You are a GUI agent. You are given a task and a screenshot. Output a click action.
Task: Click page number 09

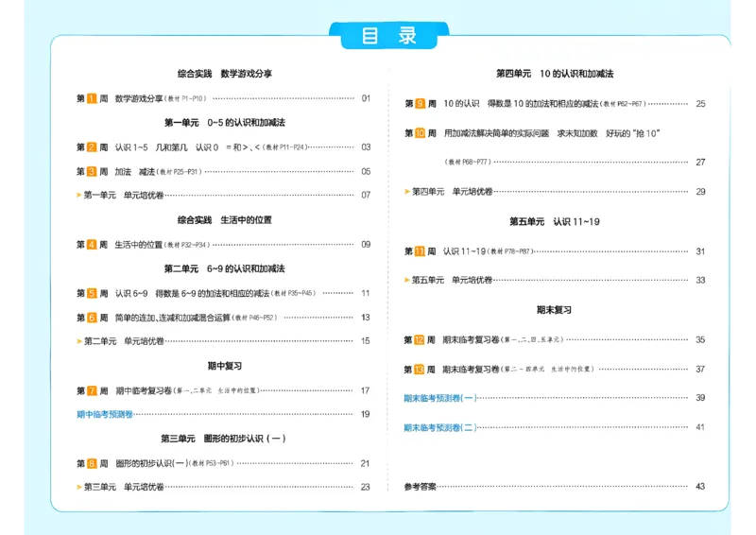pos(367,245)
